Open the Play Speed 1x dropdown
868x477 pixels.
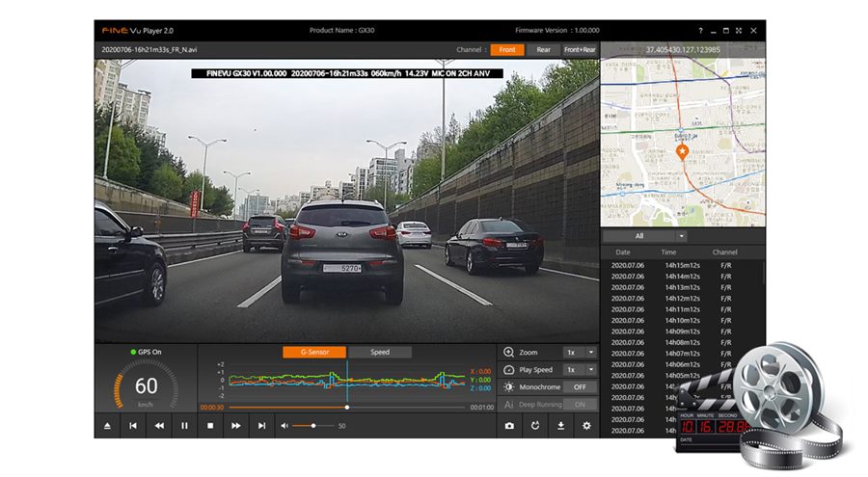(x=580, y=370)
